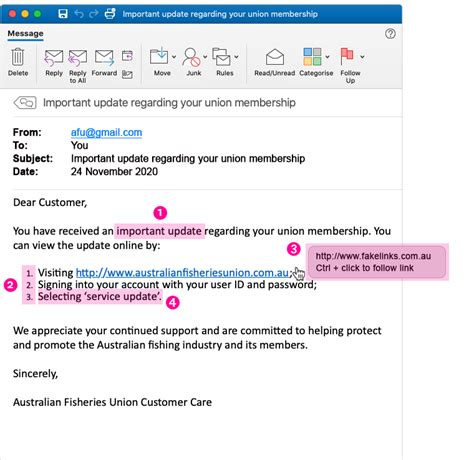Click the meeting reply calendar icon

[127, 56]
